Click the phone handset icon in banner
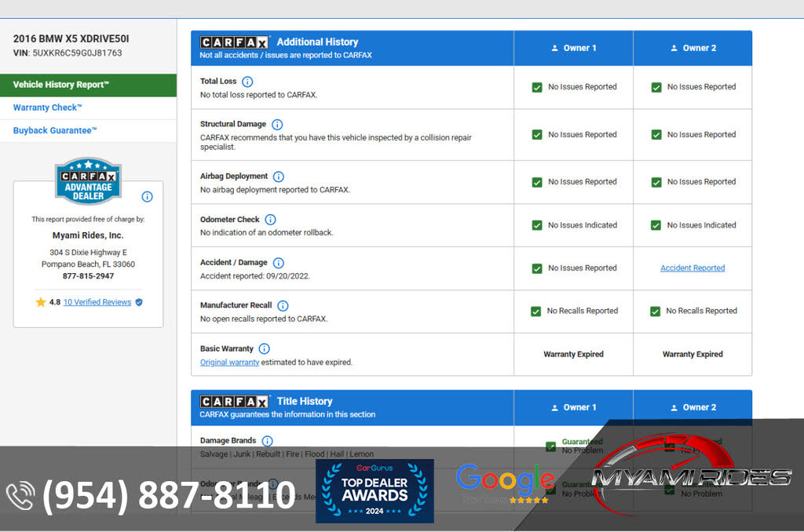This screenshot has height=532, width=804. point(20,496)
